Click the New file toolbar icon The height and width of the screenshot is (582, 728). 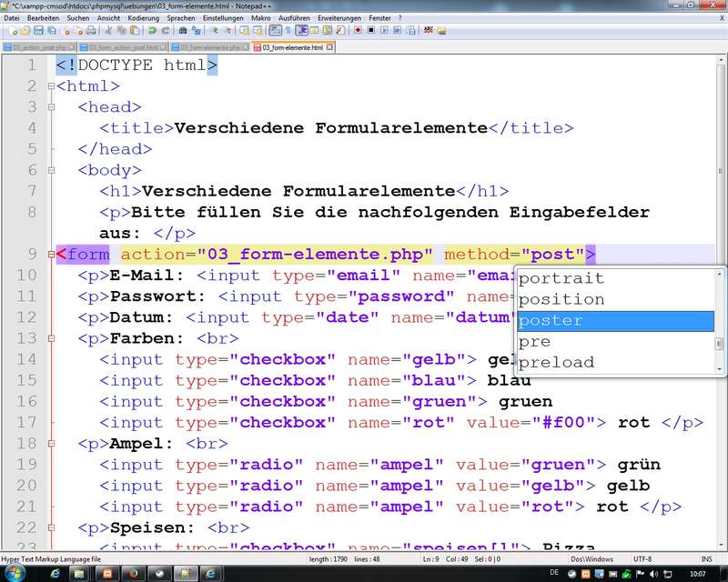7,30
